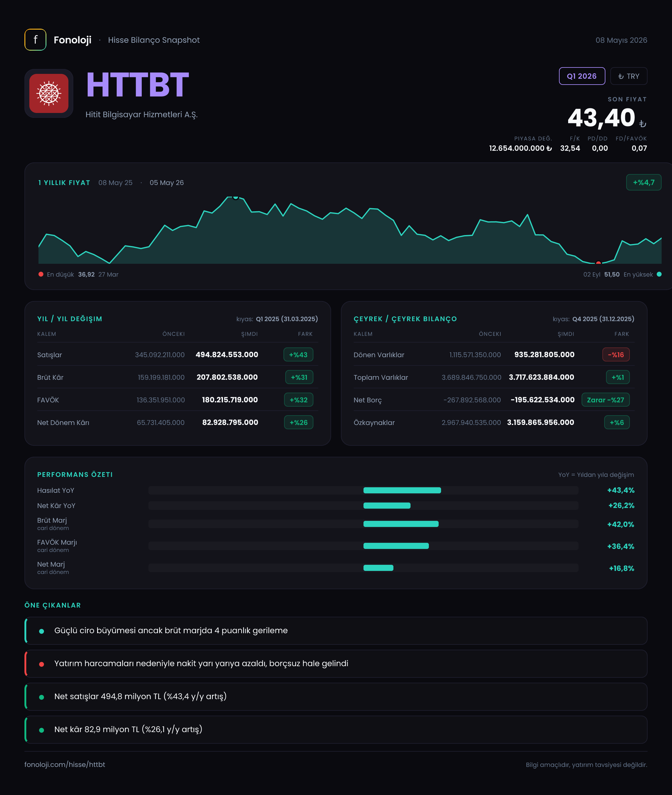672x795 pixels.
Task: Click the 'Zarar -%27' Net Borç badge
Action: click(606, 400)
